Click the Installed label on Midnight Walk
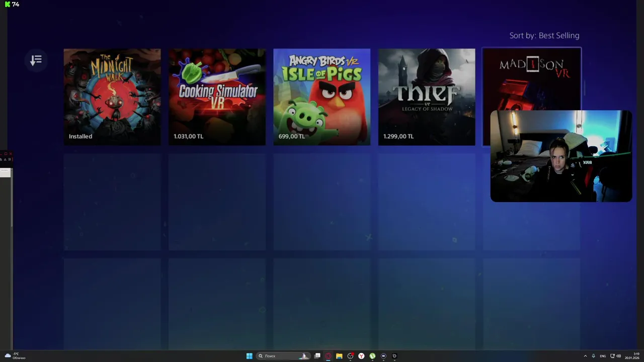Screen dimensions: 644x362 (x=80, y=136)
